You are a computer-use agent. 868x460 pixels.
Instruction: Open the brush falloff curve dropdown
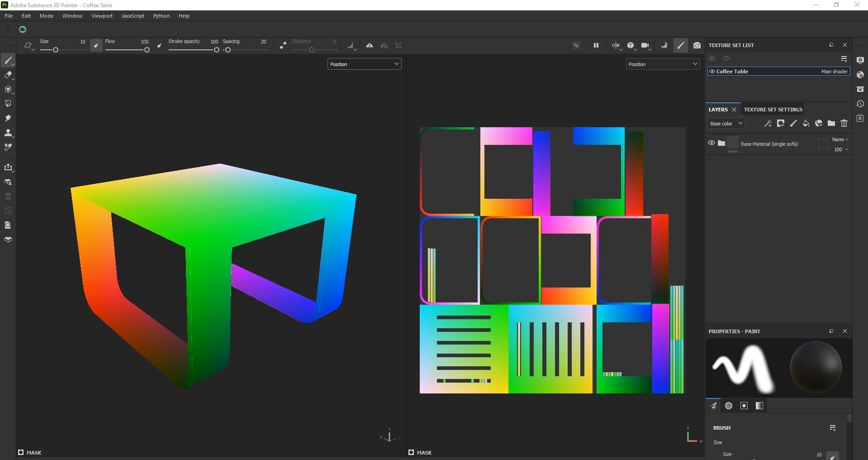(x=351, y=46)
